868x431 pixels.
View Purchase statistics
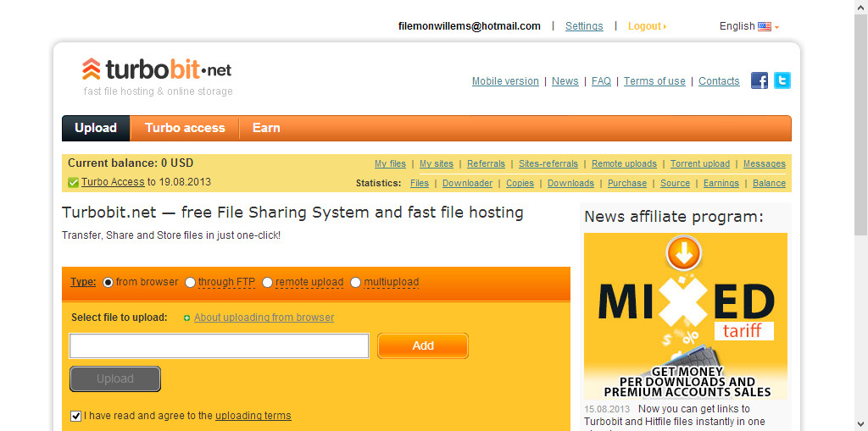[x=627, y=183]
